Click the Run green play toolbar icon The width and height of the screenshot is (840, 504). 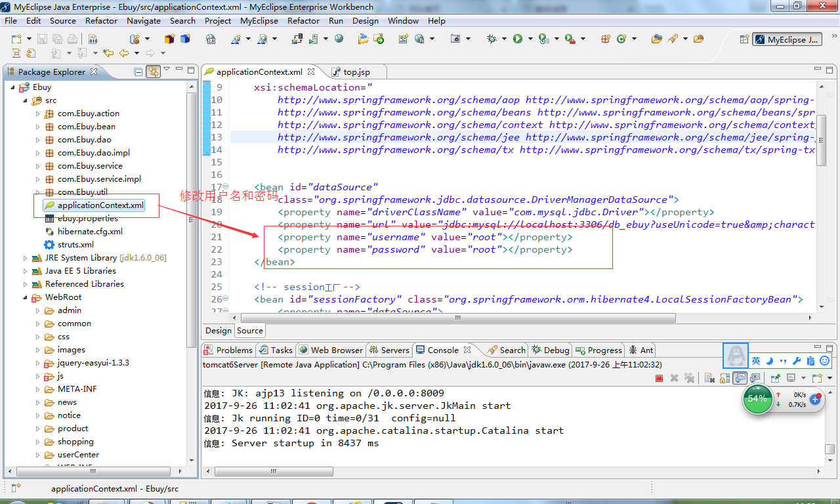(518, 39)
